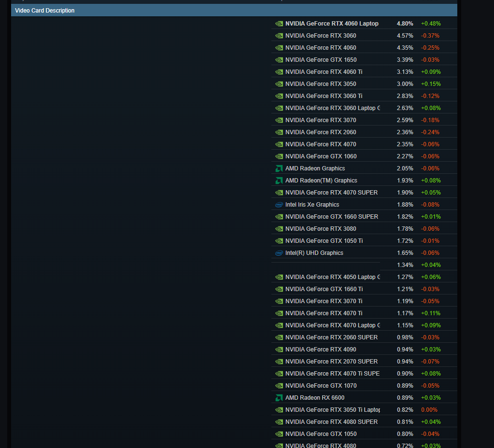The width and height of the screenshot is (494, 448).
Task: Select 'NVIDIA GeForce RTX 2070 SUPER' row name
Action: pos(331,362)
